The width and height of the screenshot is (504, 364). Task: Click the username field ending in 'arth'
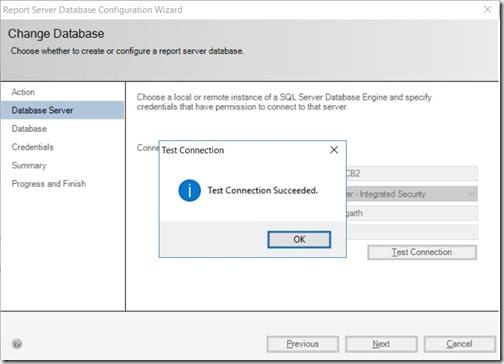[412, 213]
